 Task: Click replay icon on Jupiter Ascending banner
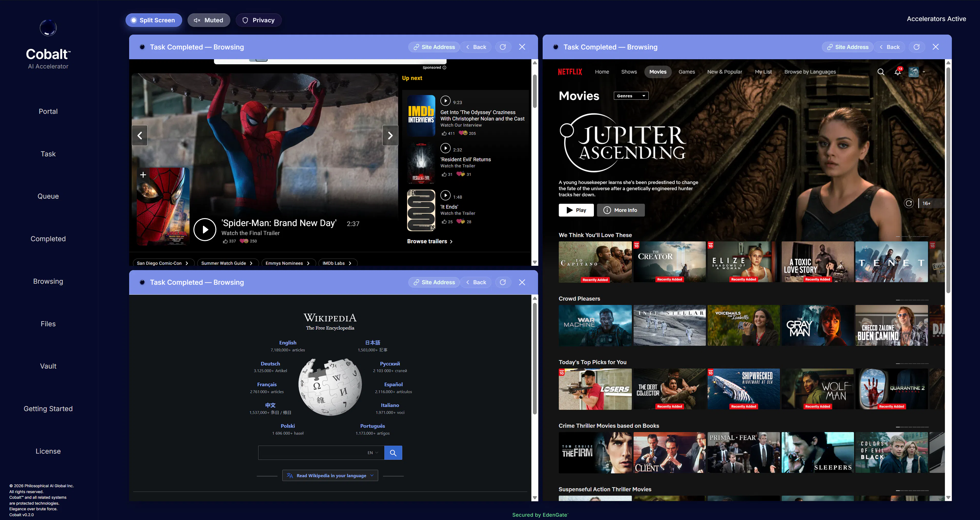[909, 203]
